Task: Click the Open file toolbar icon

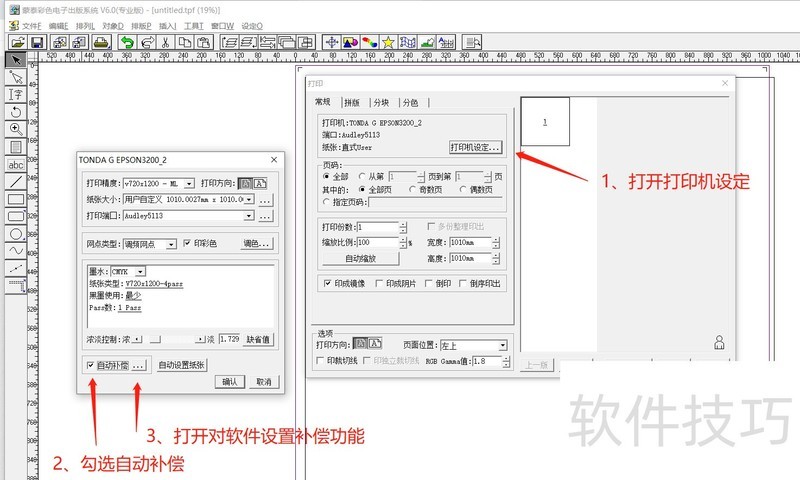Action: (17, 42)
